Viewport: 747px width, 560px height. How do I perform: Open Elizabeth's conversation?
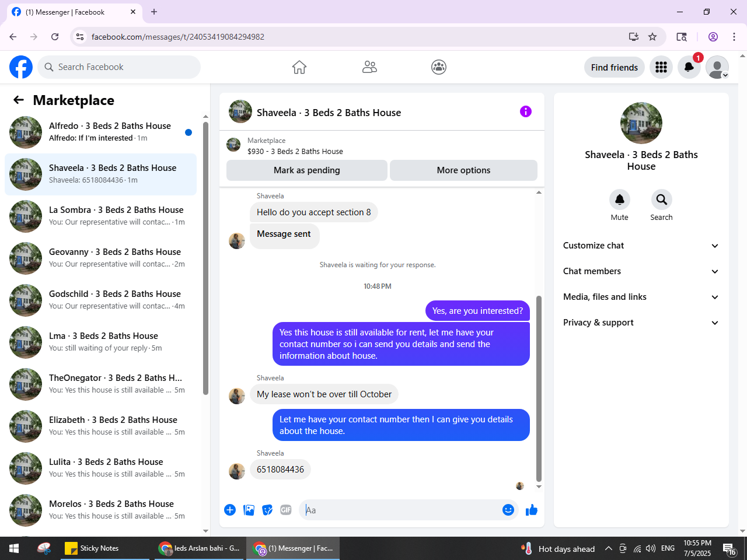click(100, 426)
